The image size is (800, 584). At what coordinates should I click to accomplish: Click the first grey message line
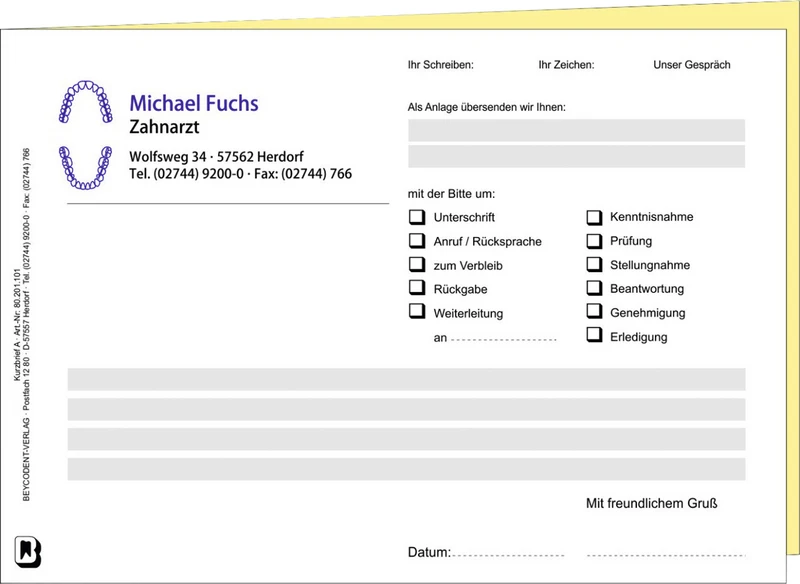click(406, 379)
